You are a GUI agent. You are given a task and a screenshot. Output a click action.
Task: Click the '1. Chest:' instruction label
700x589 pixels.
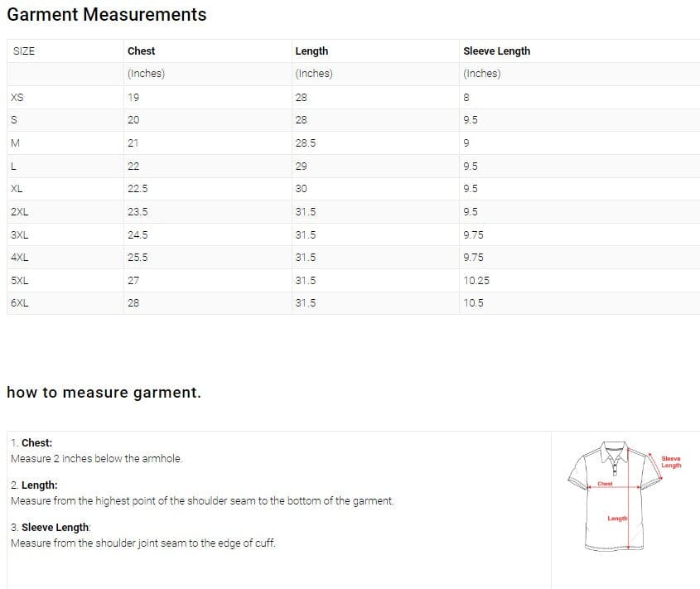click(31, 443)
